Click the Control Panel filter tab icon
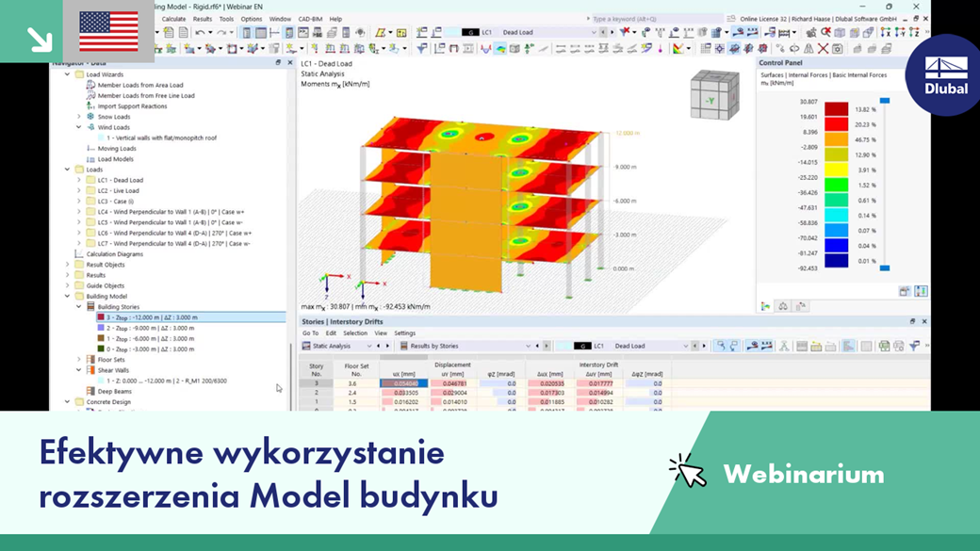 801,306
